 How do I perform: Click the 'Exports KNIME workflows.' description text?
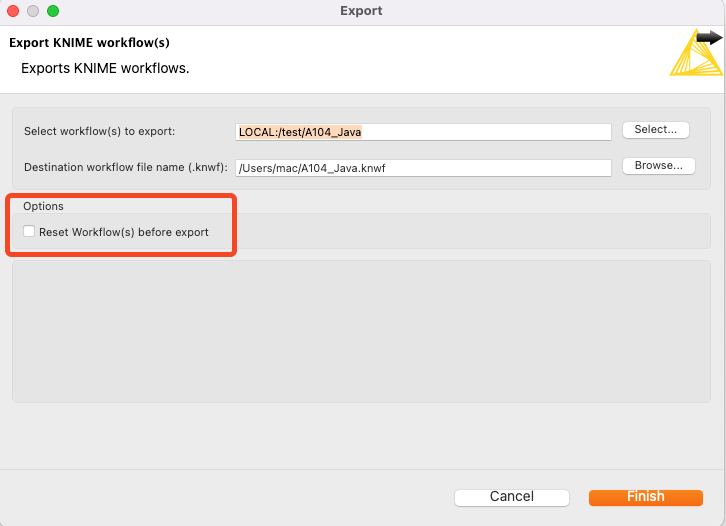tap(105, 68)
